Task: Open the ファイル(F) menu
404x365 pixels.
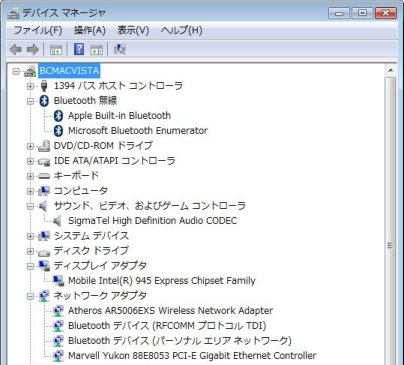Action: point(38,30)
